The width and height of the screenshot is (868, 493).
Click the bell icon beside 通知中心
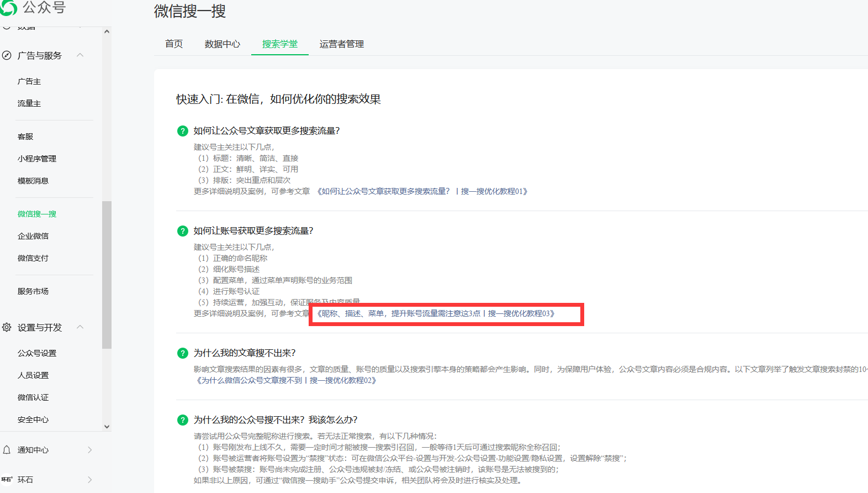(7, 450)
